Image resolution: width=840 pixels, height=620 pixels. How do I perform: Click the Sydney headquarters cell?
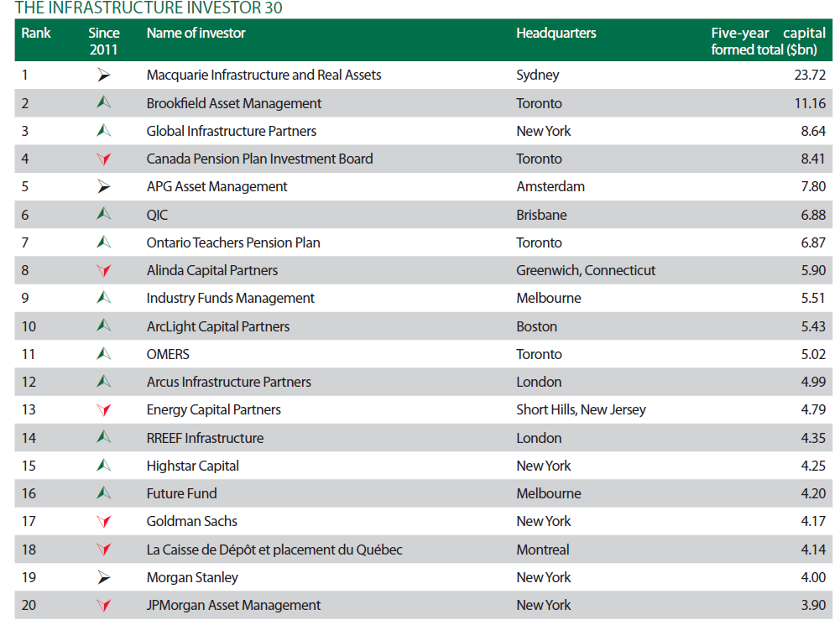point(538,76)
